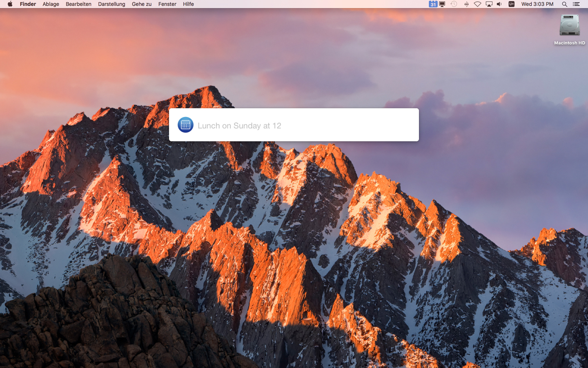Click the calendar icon in quick-entry bar
The image size is (588, 368).
185,125
